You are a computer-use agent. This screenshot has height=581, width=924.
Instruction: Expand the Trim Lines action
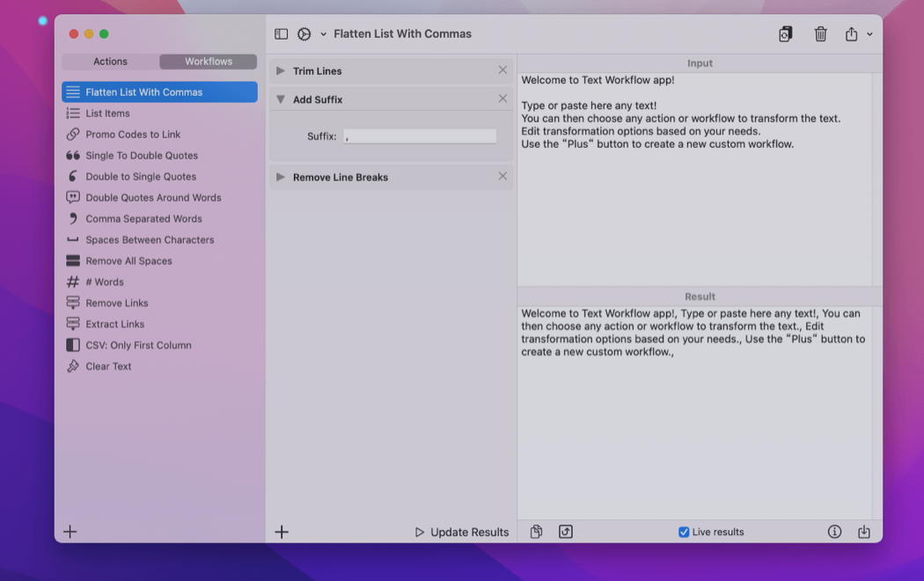pos(281,71)
